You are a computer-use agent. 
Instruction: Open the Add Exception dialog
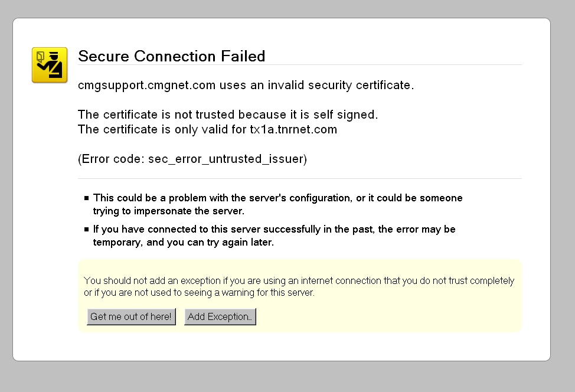tap(220, 317)
